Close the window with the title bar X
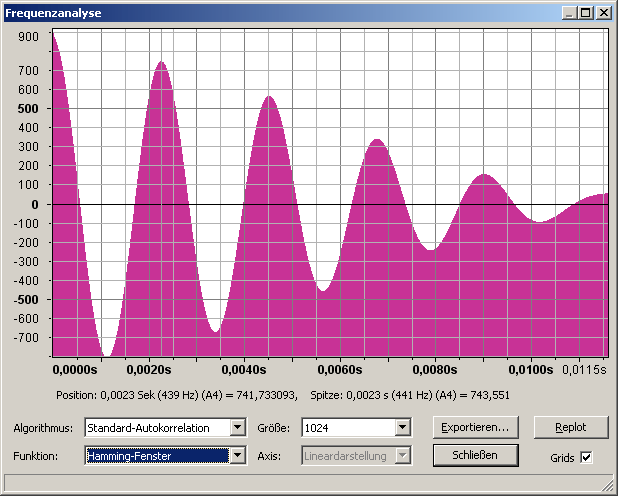The width and height of the screenshot is (618, 496). click(604, 13)
